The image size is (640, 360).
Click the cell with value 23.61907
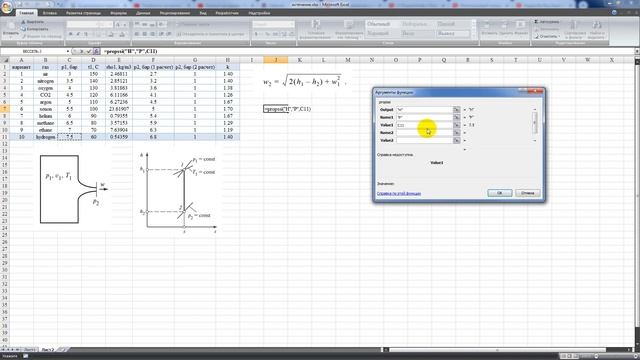point(119,109)
